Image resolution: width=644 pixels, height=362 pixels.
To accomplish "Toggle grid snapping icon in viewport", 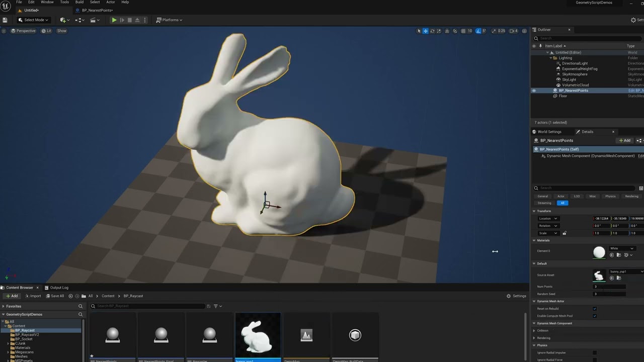I will click(x=463, y=31).
